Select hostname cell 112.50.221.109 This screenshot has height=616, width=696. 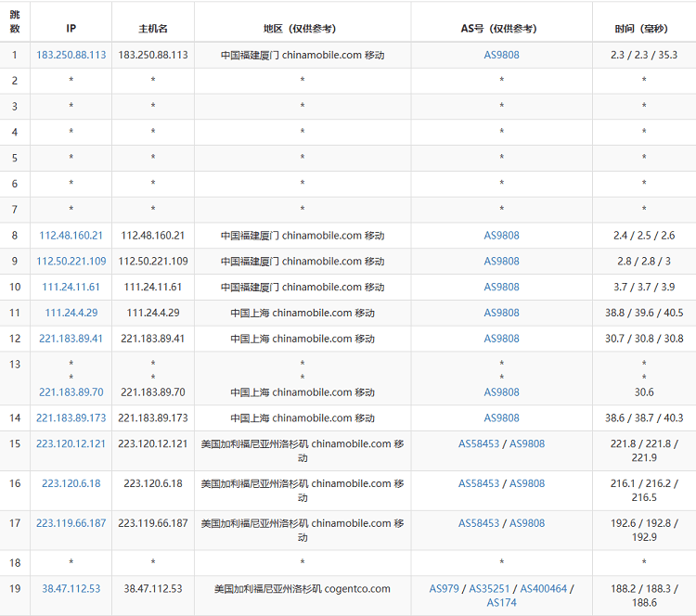tap(153, 262)
